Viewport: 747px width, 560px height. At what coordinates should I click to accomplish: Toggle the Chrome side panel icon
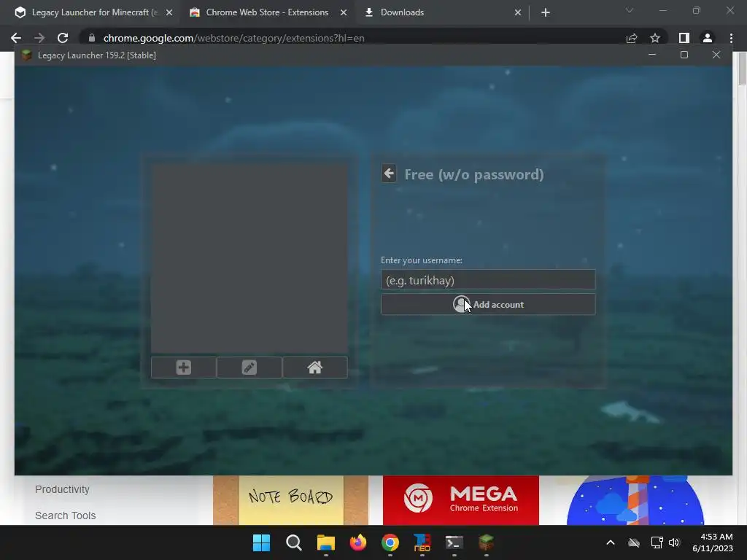click(684, 38)
